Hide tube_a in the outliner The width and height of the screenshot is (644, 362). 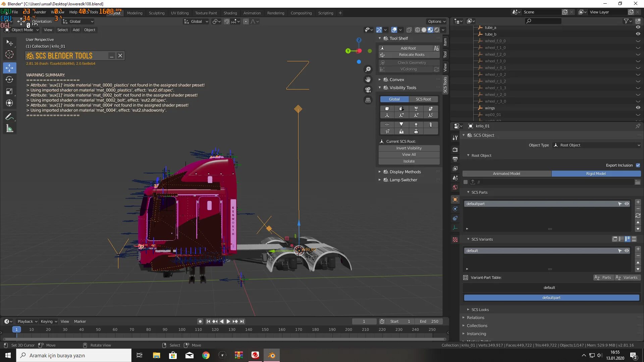(x=638, y=27)
